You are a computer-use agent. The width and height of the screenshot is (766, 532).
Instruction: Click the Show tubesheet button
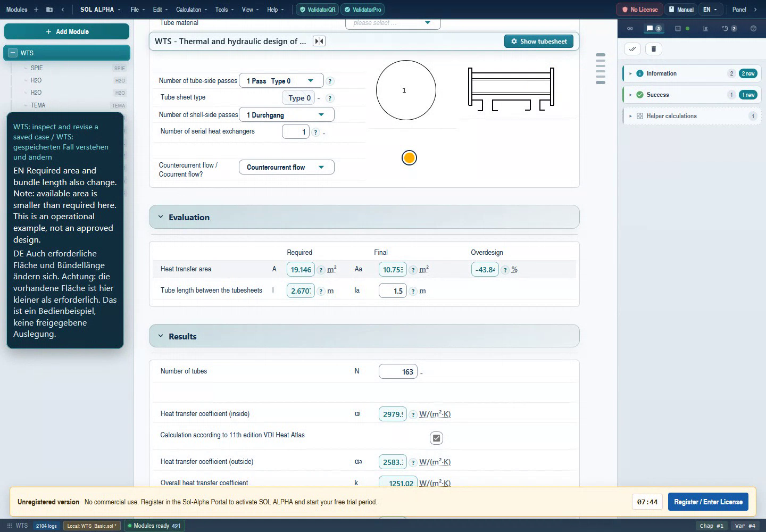click(x=539, y=41)
